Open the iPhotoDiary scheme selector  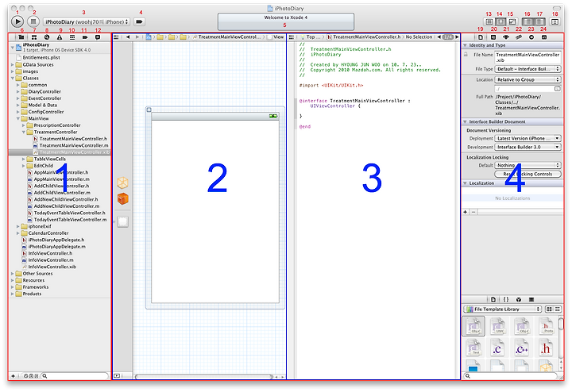click(x=87, y=22)
